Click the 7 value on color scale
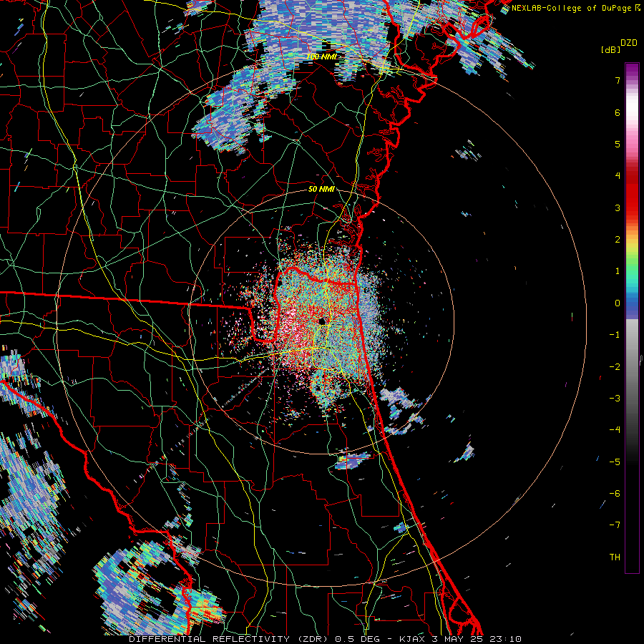Screen dimensions: 644x644 coord(618,80)
